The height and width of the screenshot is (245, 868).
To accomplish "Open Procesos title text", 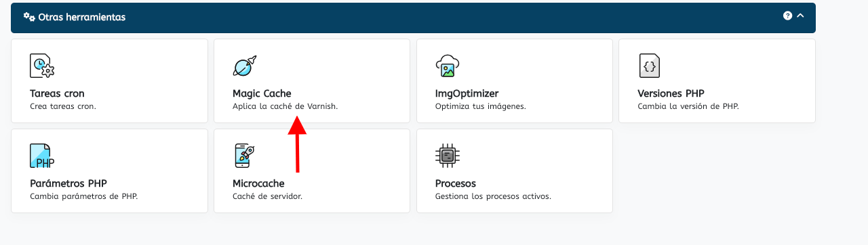I will (x=456, y=183).
